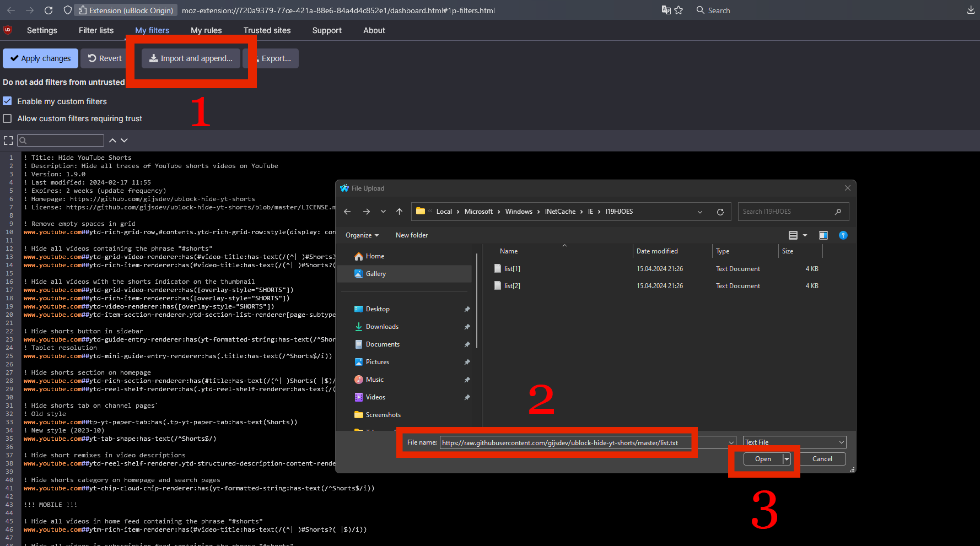
Task: Go up one folder level in dialog
Action: [x=400, y=212]
